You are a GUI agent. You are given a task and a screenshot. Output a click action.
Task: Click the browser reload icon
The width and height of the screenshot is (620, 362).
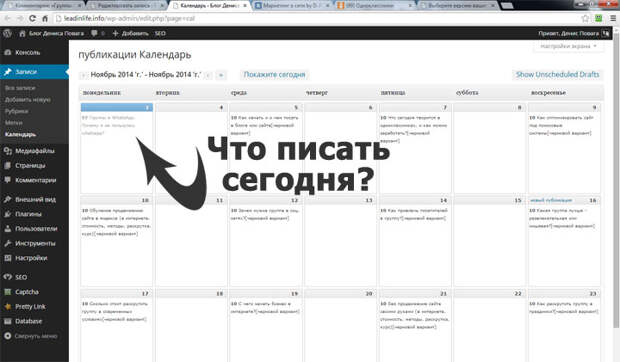(x=32, y=18)
